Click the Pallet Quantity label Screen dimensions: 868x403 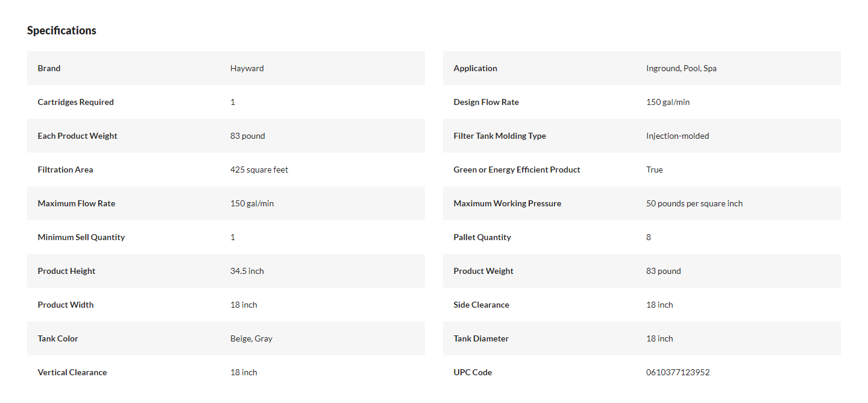click(482, 237)
